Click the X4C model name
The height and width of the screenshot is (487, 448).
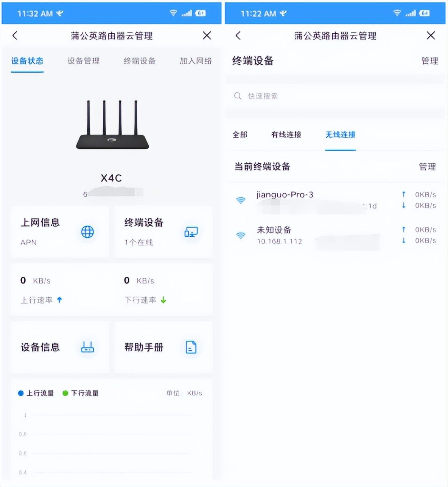(x=111, y=178)
